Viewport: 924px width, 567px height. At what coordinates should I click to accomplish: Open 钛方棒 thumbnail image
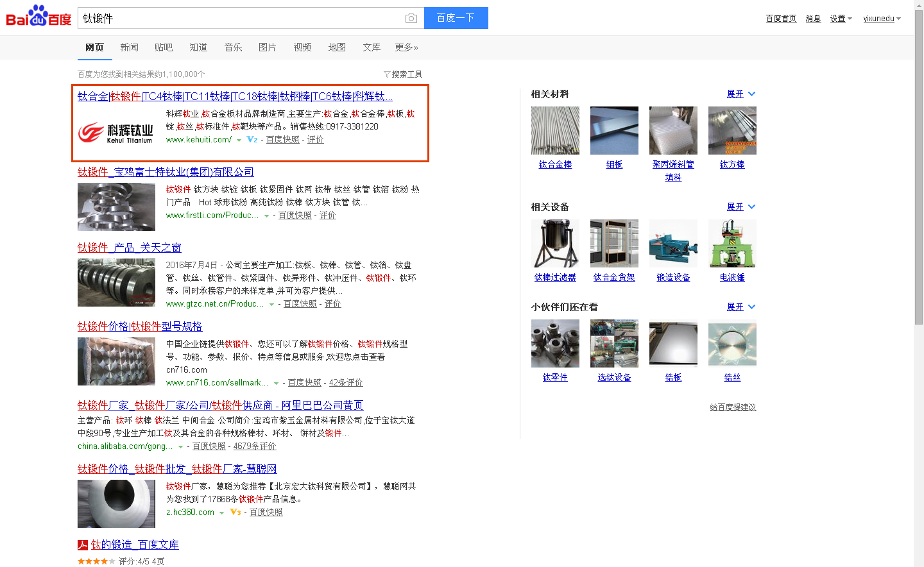point(732,131)
